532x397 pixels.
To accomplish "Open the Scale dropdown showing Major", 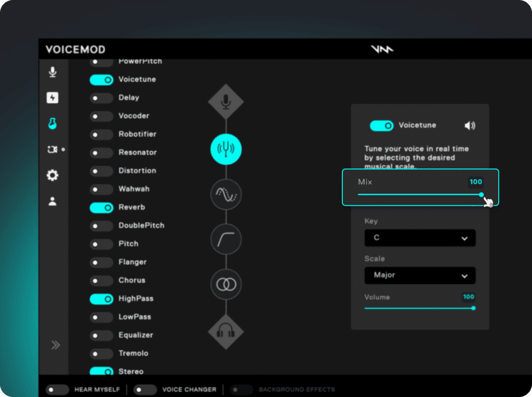I will (x=420, y=275).
